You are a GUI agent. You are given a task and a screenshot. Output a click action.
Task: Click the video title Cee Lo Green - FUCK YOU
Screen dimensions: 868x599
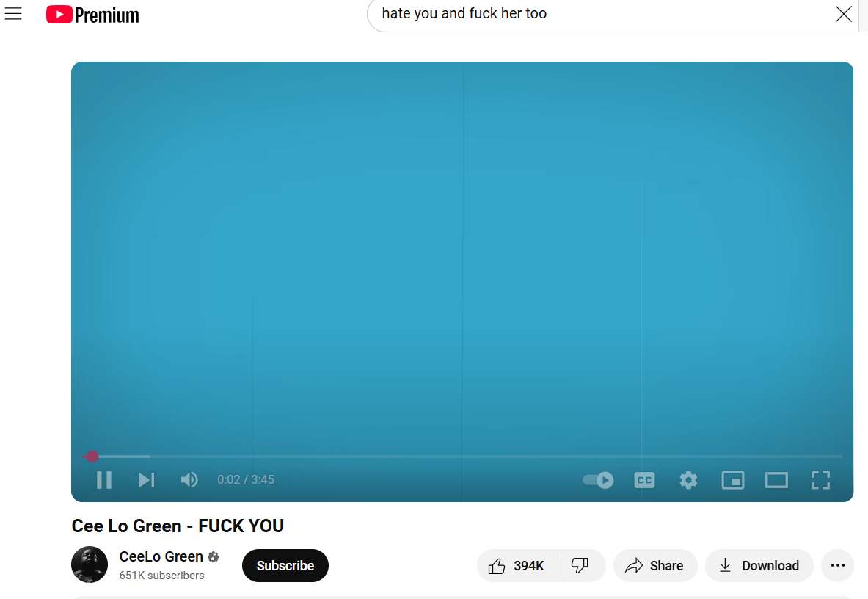(x=178, y=526)
